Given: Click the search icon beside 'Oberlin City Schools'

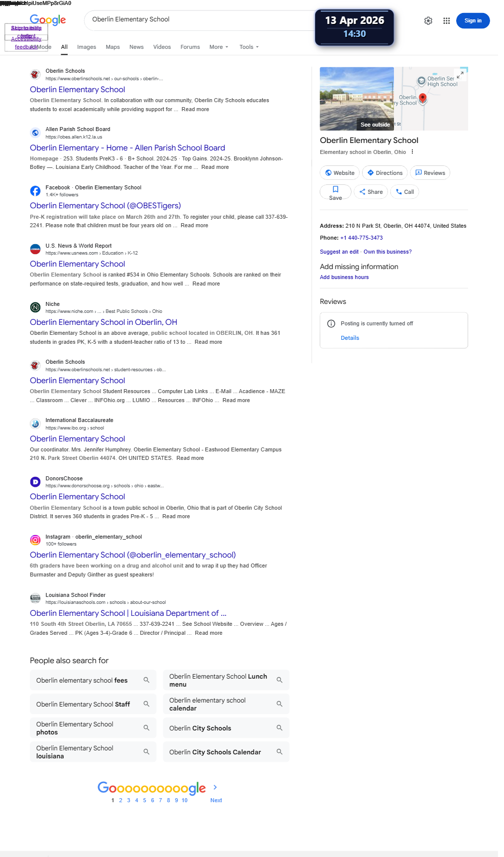Looking at the screenshot, I should click(x=279, y=728).
